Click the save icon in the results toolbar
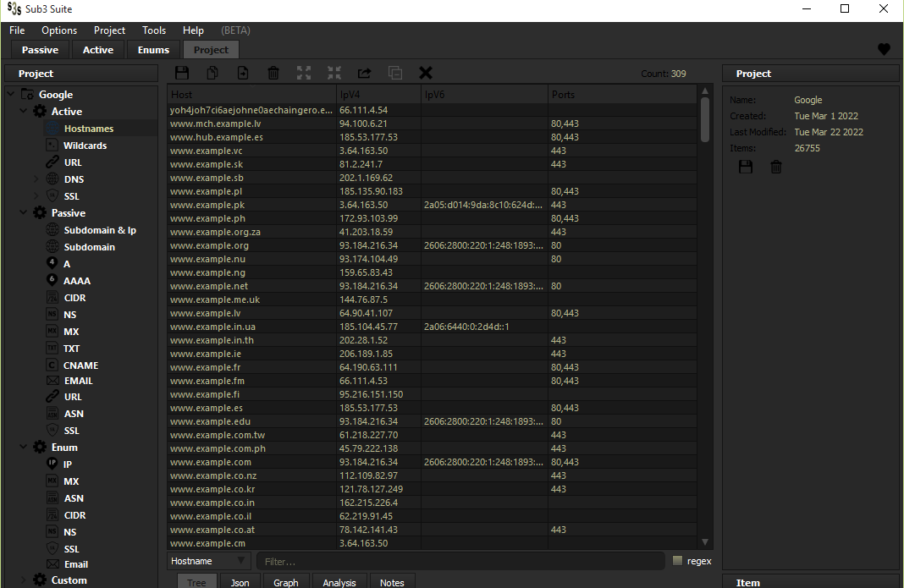The height and width of the screenshot is (588, 904). [182, 73]
